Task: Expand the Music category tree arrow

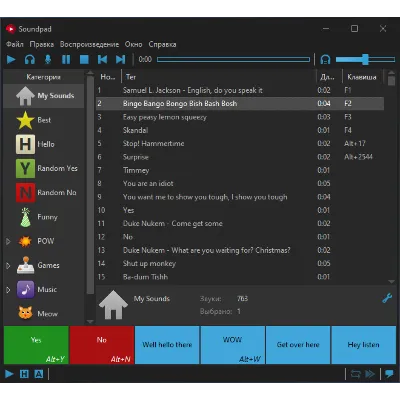Action: 8,289
